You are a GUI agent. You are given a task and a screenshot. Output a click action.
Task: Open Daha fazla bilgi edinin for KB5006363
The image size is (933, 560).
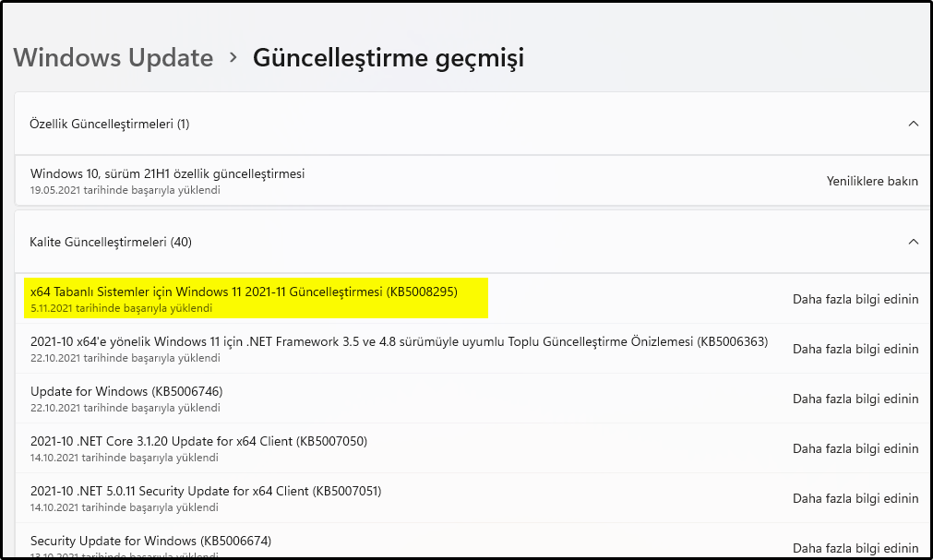[855, 349]
